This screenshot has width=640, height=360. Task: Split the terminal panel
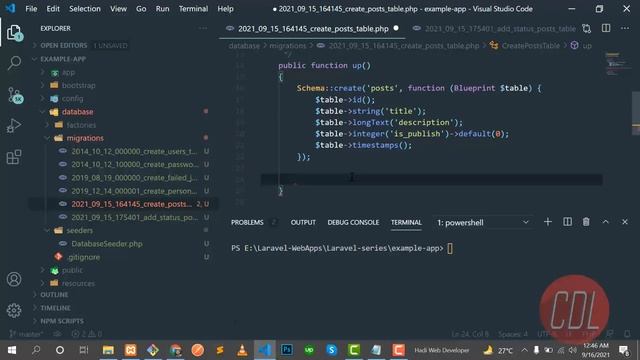567,222
